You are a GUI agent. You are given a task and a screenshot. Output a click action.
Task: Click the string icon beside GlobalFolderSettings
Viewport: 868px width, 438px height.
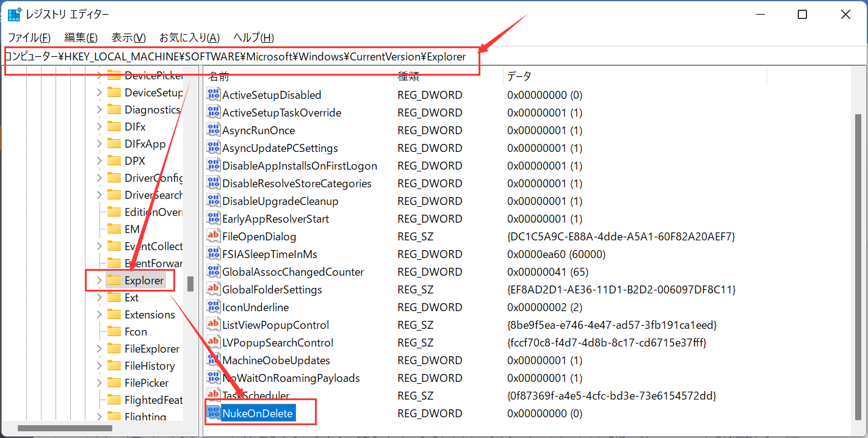(x=213, y=289)
